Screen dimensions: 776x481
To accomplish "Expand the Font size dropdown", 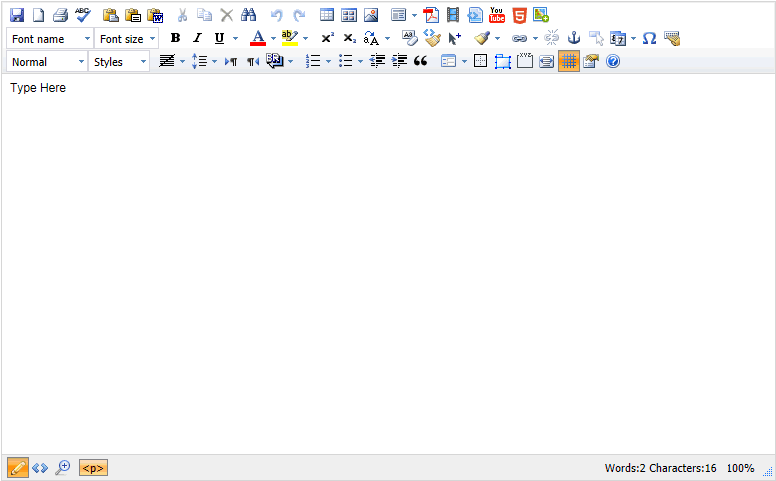I will pyautogui.click(x=126, y=38).
